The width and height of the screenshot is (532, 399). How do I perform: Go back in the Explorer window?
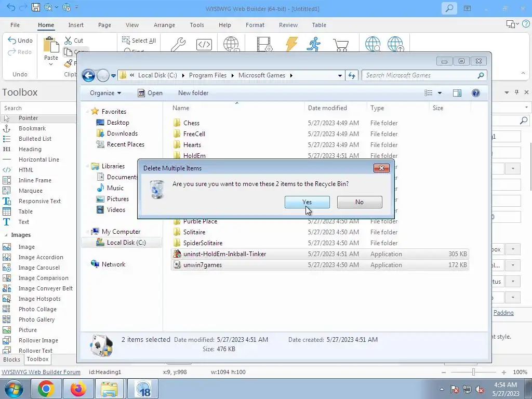click(88, 75)
